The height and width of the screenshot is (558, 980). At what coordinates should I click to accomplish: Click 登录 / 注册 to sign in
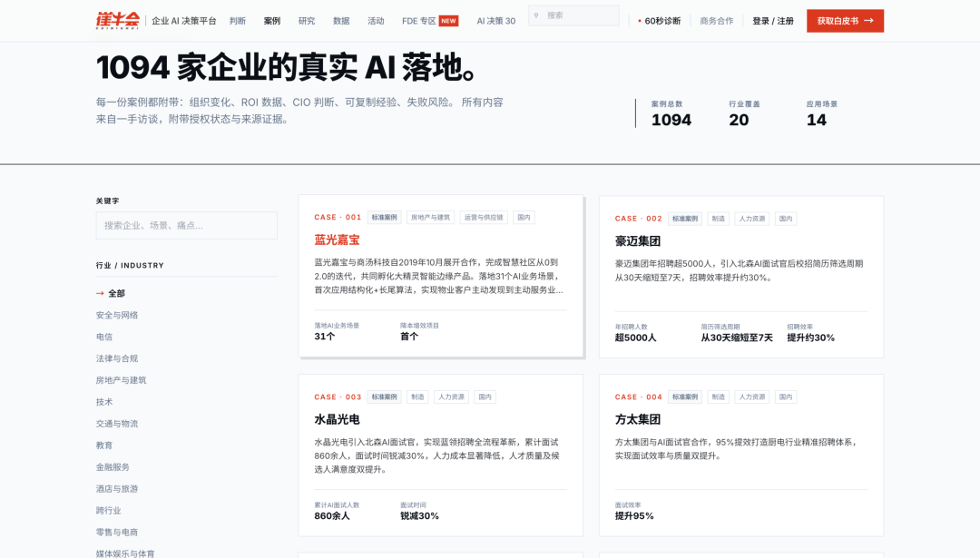[773, 21]
